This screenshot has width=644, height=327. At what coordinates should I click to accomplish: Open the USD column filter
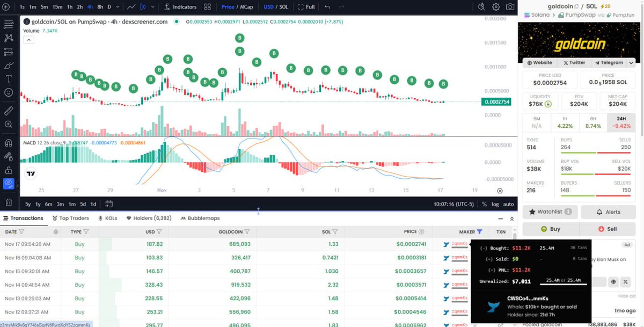click(159, 232)
